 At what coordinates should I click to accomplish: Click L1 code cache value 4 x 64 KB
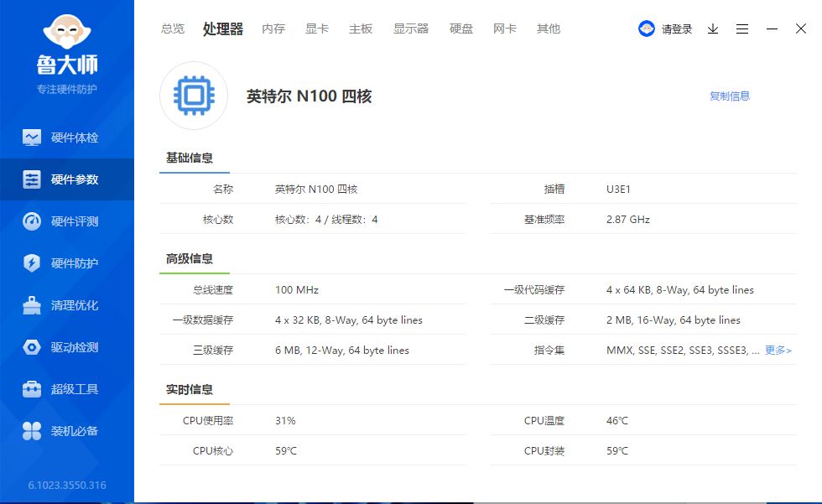[680, 289]
